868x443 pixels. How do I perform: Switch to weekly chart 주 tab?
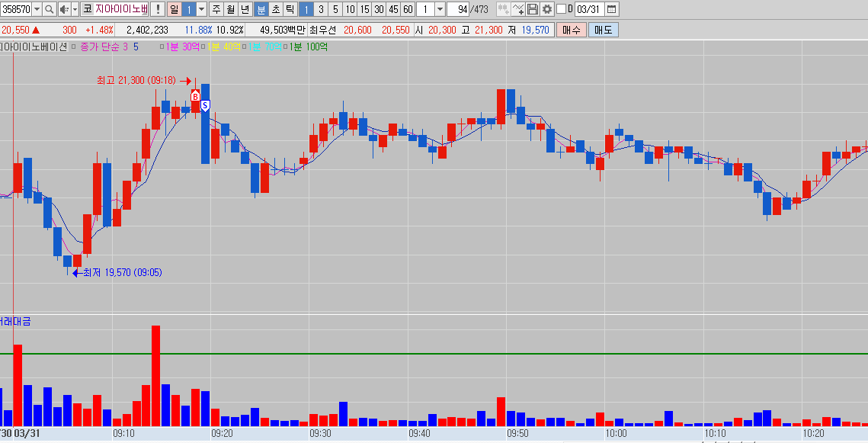(x=216, y=9)
